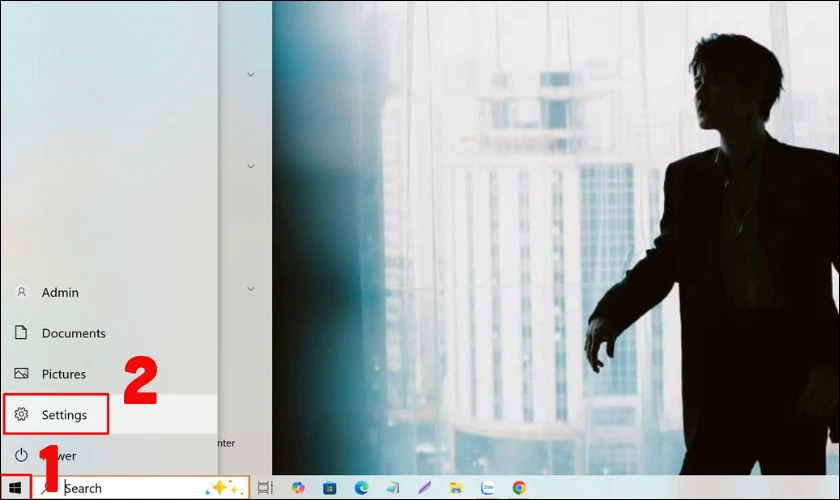The width and height of the screenshot is (840, 500).
Task: Launch Google Chrome from the taskbar
Action: [519, 488]
